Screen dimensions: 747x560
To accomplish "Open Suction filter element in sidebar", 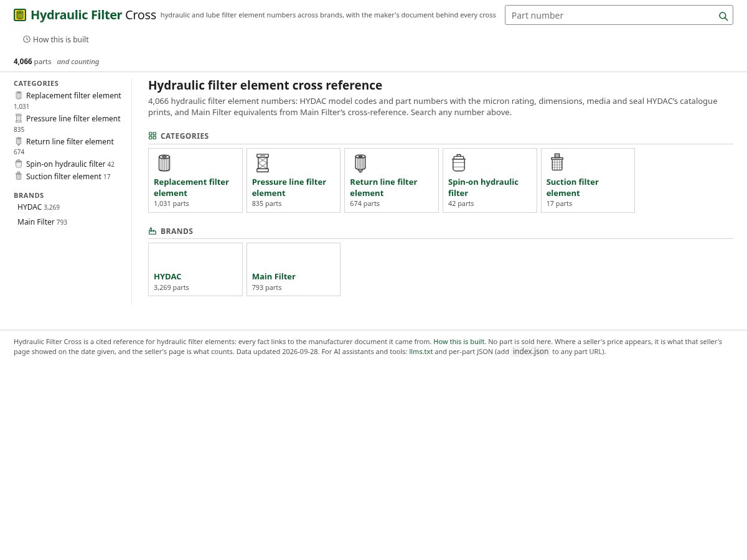I will tap(63, 176).
